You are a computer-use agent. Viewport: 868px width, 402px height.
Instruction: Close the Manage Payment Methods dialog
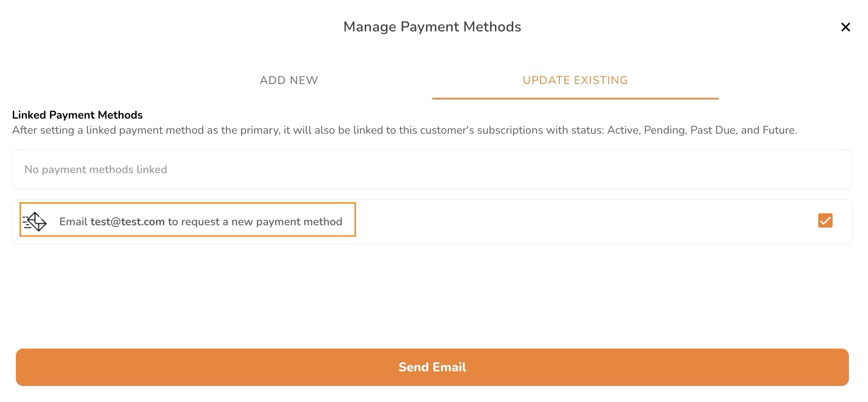tap(845, 27)
